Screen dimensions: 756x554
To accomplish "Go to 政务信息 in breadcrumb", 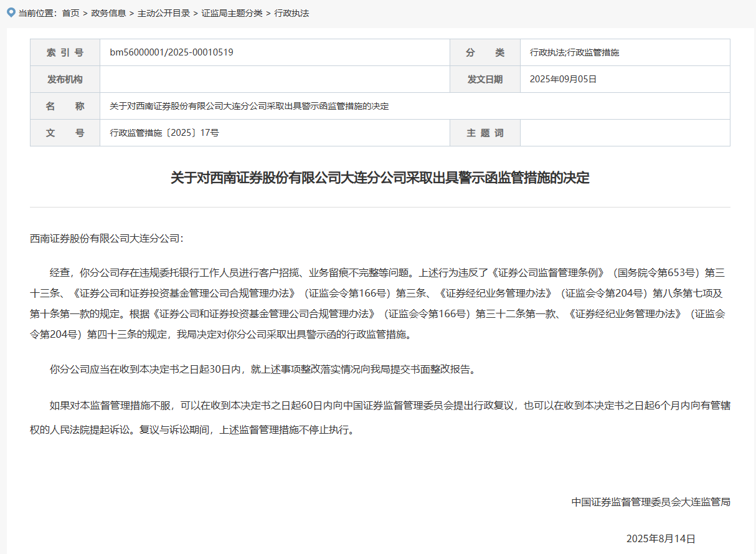I will (108, 13).
